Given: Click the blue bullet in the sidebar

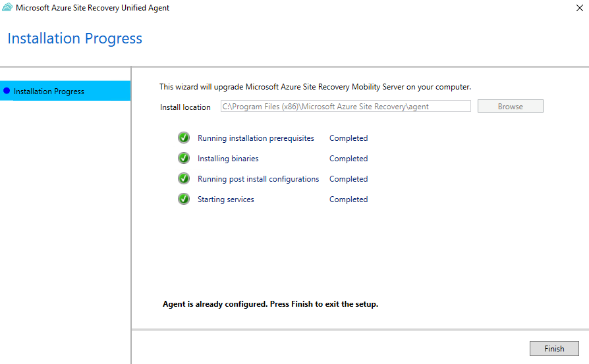Looking at the screenshot, I should [7, 91].
